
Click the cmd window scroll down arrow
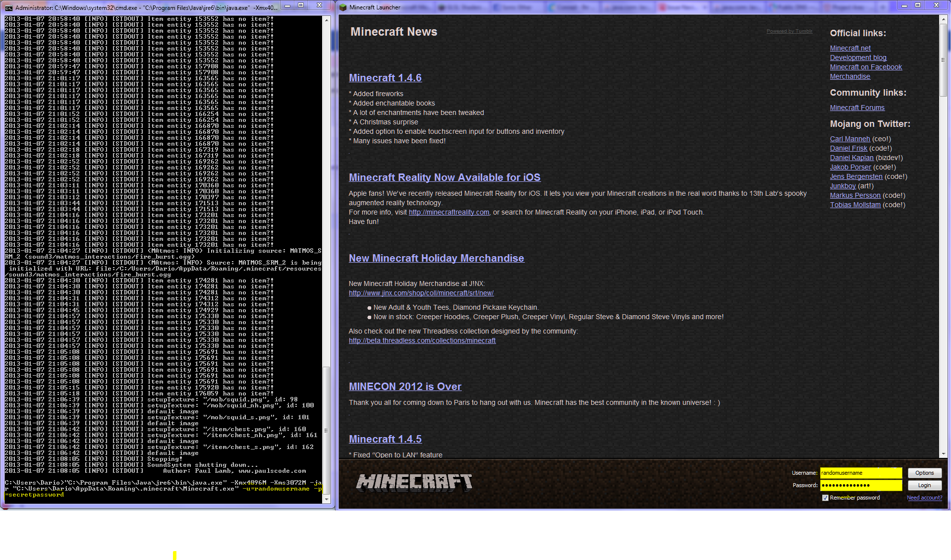pos(326,500)
